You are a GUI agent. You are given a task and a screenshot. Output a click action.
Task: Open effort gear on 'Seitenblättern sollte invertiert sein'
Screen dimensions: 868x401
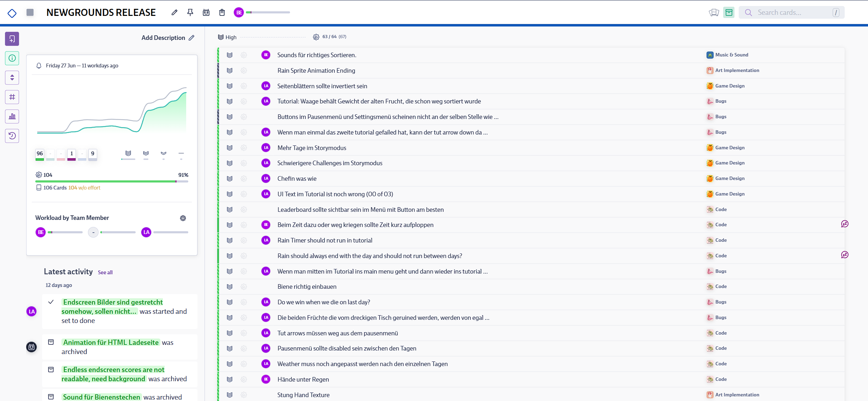(244, 86)
